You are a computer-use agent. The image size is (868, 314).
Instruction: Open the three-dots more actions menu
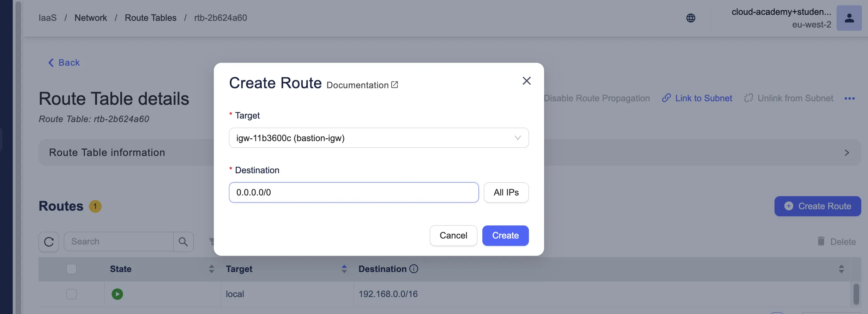(x=849, y=98)
